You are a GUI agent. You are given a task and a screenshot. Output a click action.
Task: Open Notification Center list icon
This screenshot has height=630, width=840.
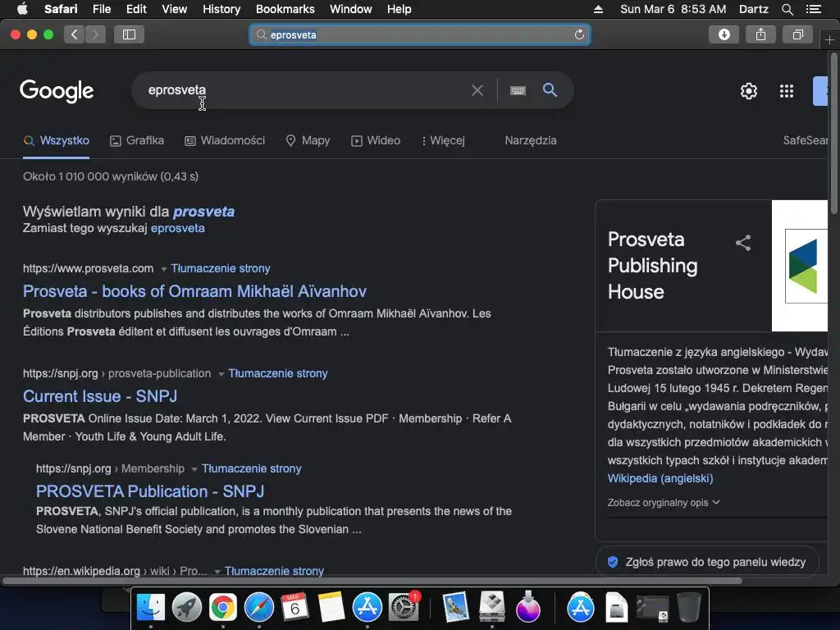814,9
